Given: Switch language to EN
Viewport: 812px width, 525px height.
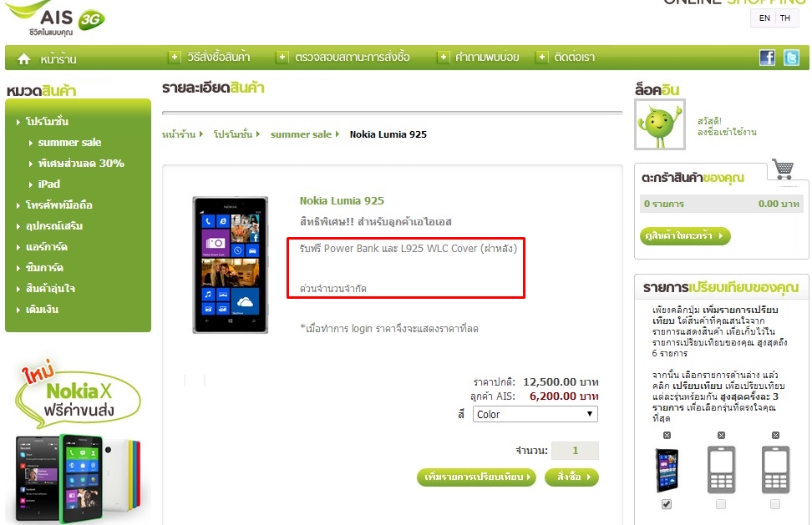Looking at the screenshot, I should pyautogui.click(x=764, y=18).
